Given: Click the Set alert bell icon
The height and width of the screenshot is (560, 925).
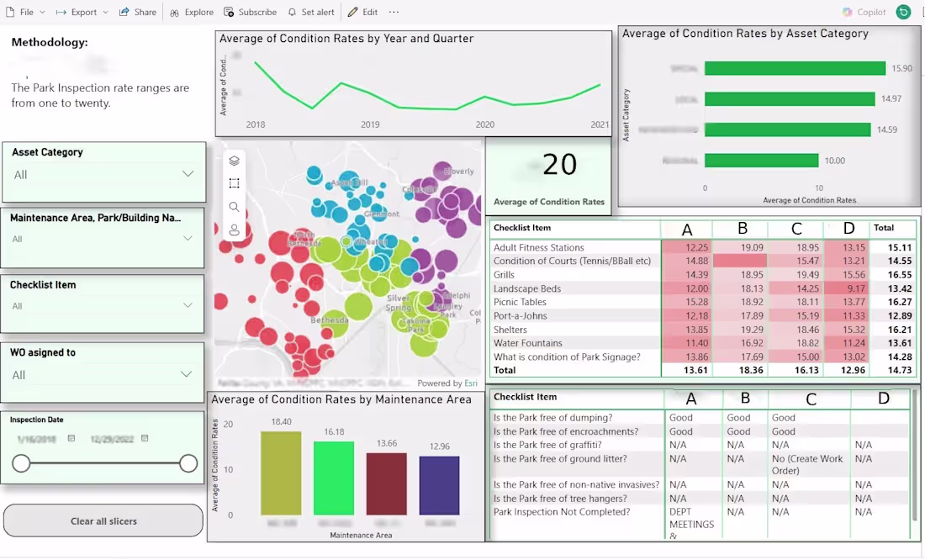Looking at the screenshot, I should pos(294,12).
